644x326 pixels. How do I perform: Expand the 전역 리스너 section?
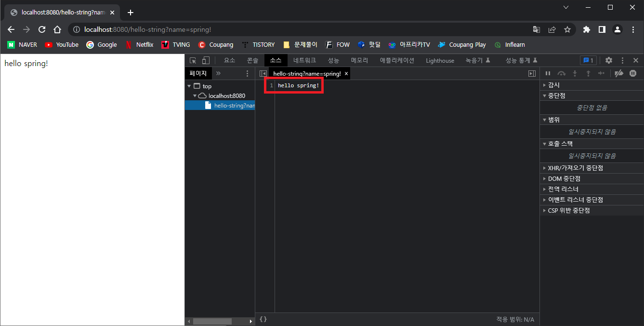point(591,189)
